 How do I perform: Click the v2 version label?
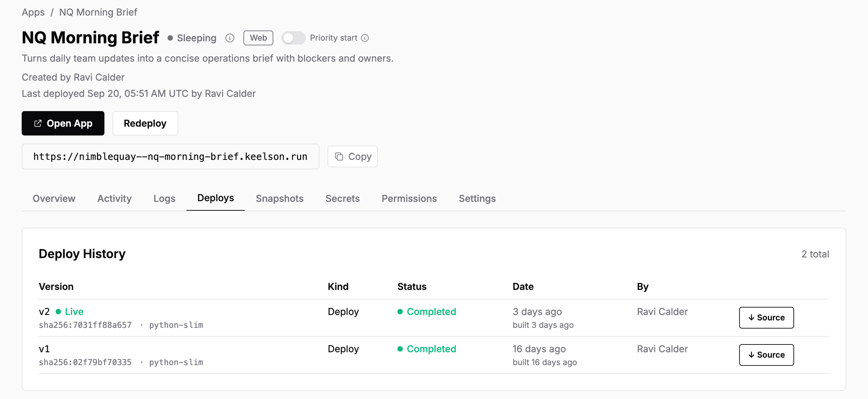(x=44, y=312)
